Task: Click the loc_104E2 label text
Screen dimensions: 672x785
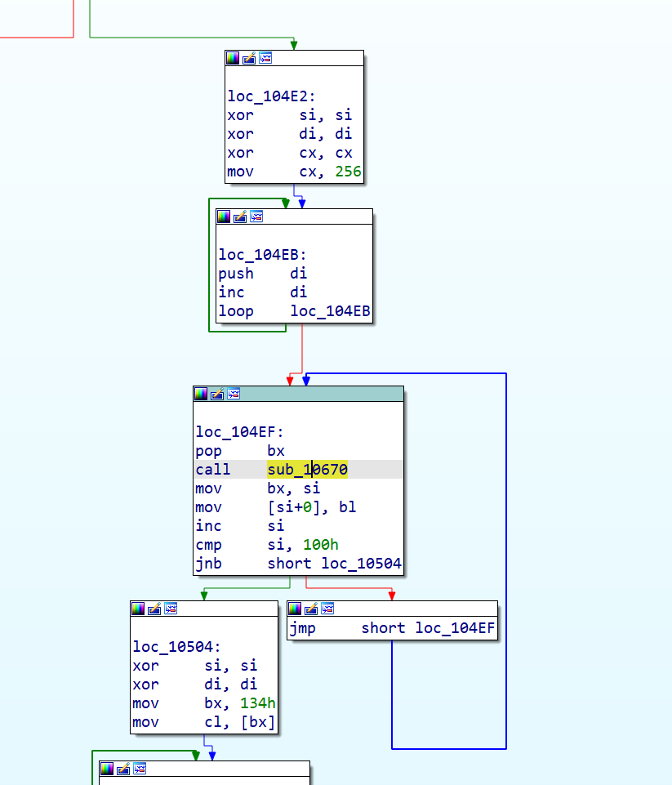Action: point(262,96)
